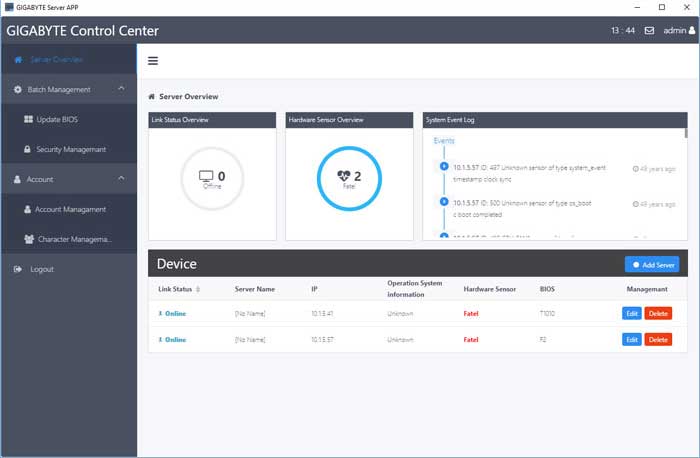Click Edit for server 10.1.5.57

click(x=632, y=340)
